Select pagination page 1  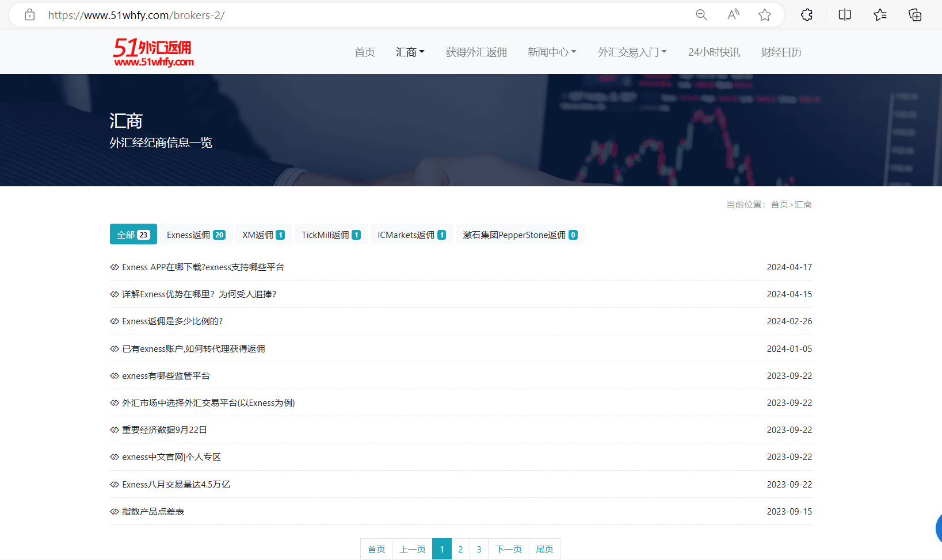pos(442,549)
